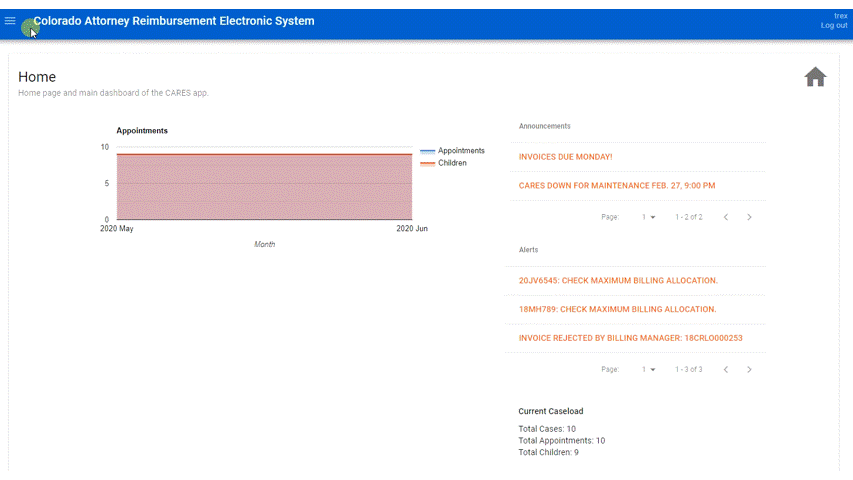Screen dimensions: 853x480
Task: Click the trex username
Action: click(x=840, y=15)
